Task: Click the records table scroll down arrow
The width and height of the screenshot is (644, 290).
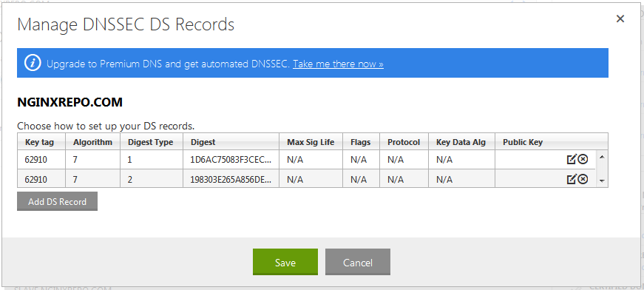Action: pyautogui.click(x=602, y=181)
